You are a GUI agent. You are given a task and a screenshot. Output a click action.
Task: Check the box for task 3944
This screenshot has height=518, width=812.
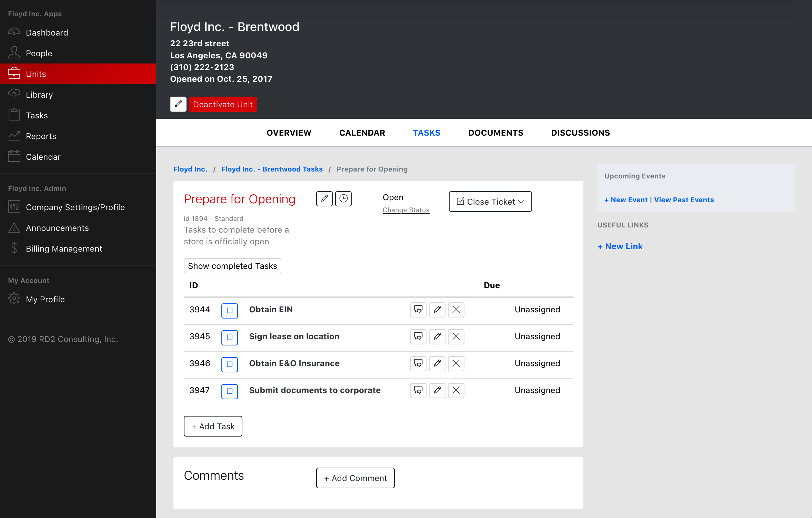(230, 311)
